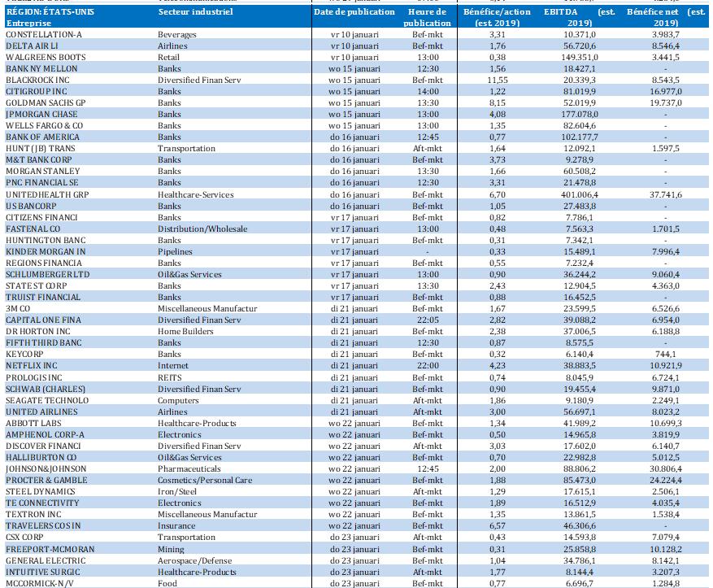Viewport: 713px width, 588px height.
Task: Click the "EBITDA (est. 2019)" column header
Action: click(x=580, y=17)
